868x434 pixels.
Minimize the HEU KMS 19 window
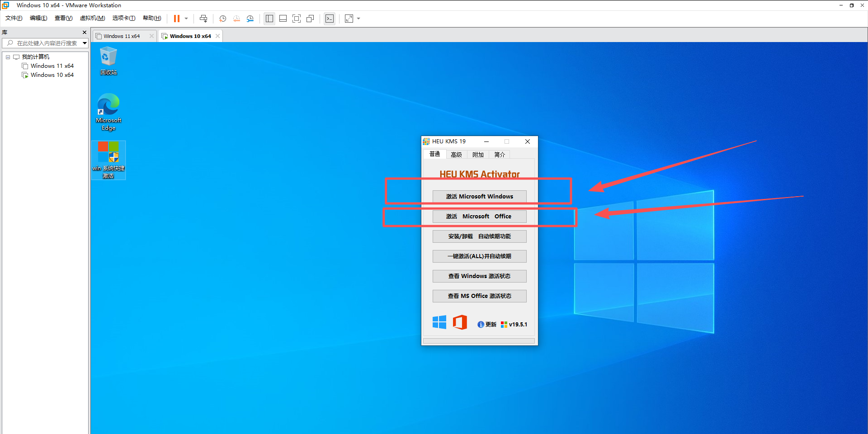(486, 142)
